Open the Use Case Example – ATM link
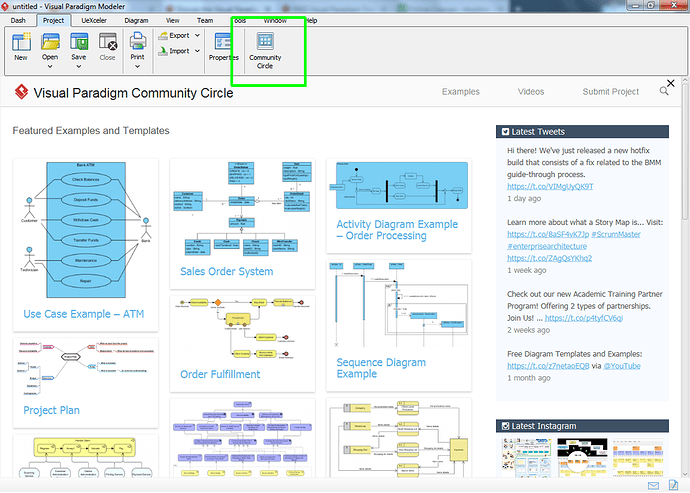Viewport: 690px width, 493px height. tap(84, 314)
